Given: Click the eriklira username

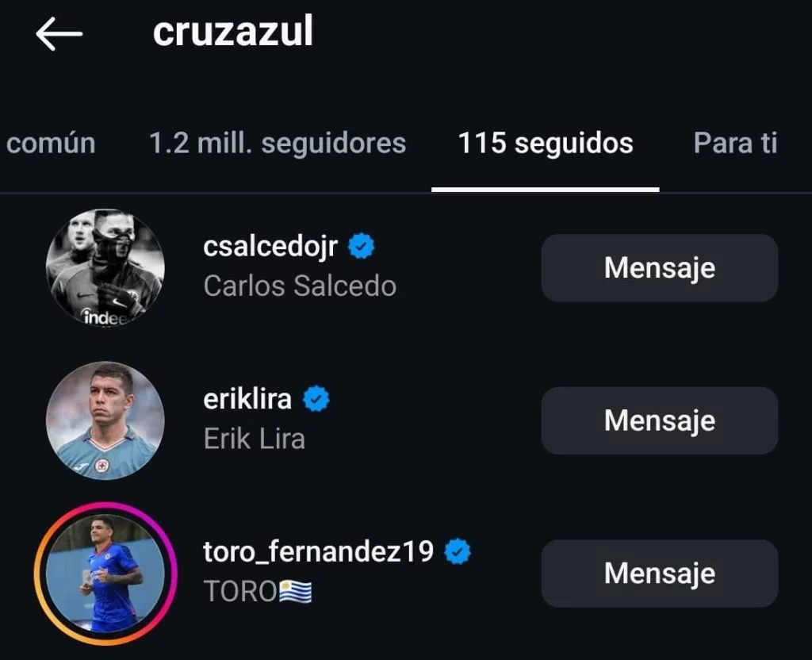Looking at the screenshot, I should [x=249, y=398].
